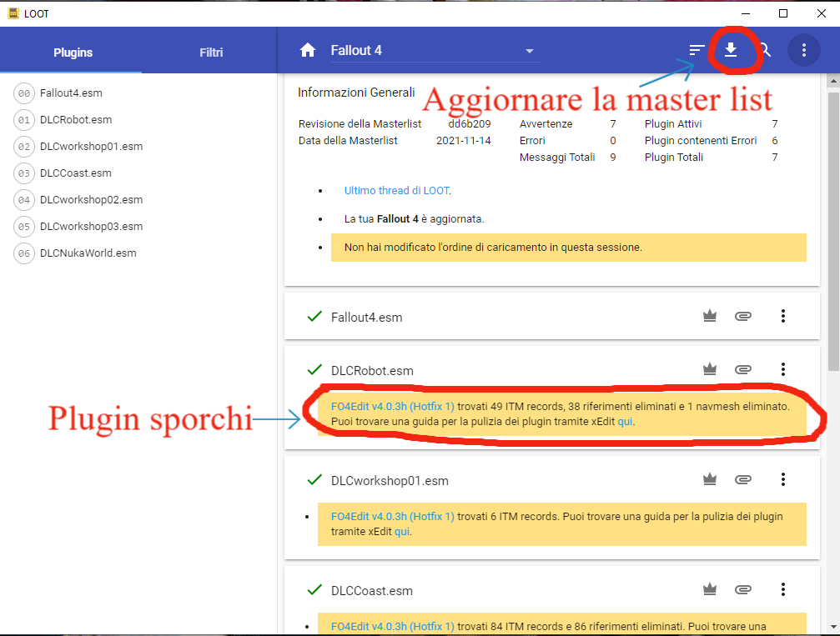840x636 pixels.
Task: Open the Ultimo thread di LOOT link
Action: (x=396, y=191)
